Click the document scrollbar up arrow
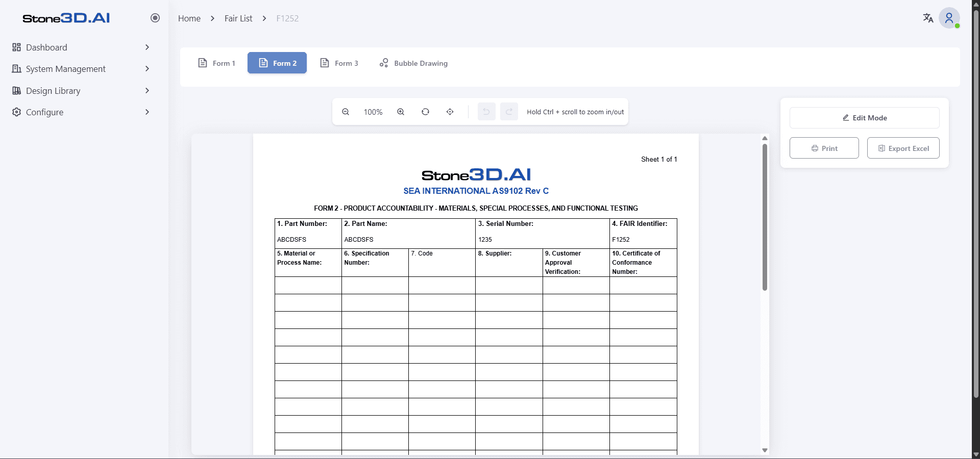Image resolution: width=980 pixels, height=459 pixels. point(765,138)
